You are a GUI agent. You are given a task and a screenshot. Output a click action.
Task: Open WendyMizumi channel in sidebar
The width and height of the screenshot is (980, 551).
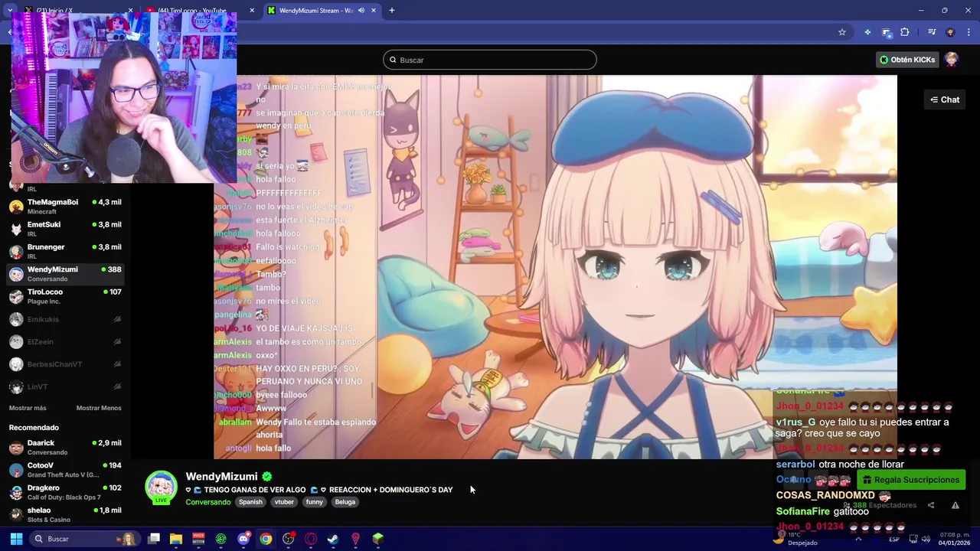click(x=65, y=274)
